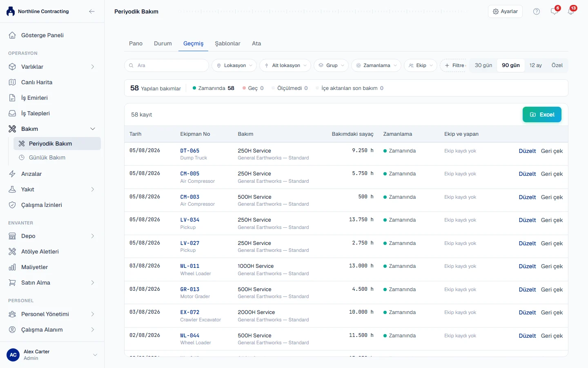
Task: Select the 90 gün time range
Action: coord(511,65)
